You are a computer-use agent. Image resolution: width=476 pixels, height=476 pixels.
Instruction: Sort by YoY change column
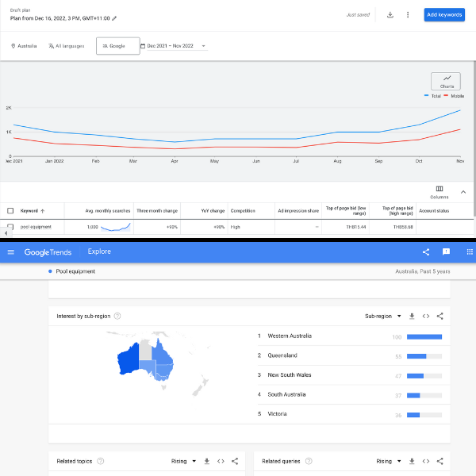tap(213, 211)
